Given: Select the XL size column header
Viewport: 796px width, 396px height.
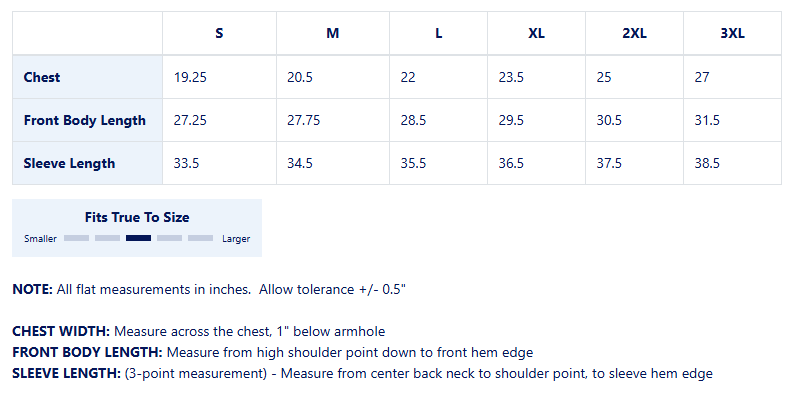Looking at the screenshot, I should (536, 34).
